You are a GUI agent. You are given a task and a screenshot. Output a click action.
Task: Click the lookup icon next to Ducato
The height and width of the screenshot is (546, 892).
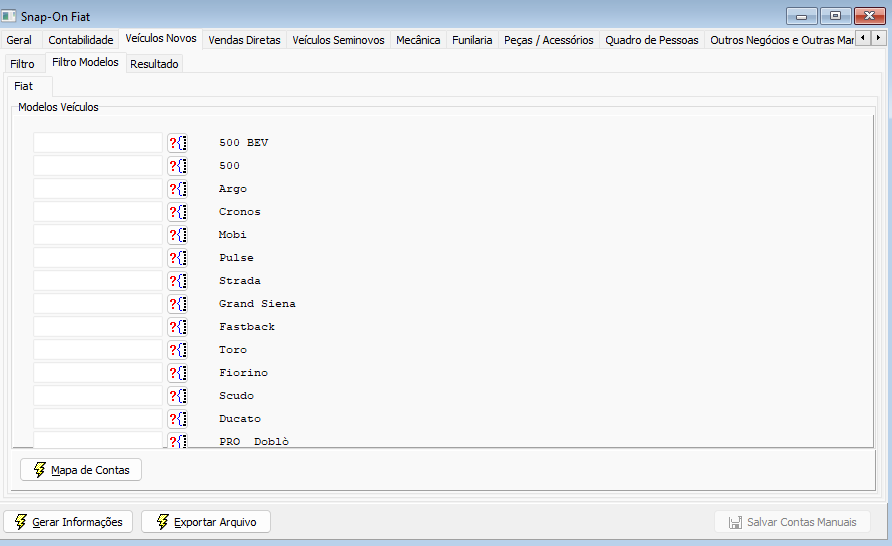click(177, 419)
